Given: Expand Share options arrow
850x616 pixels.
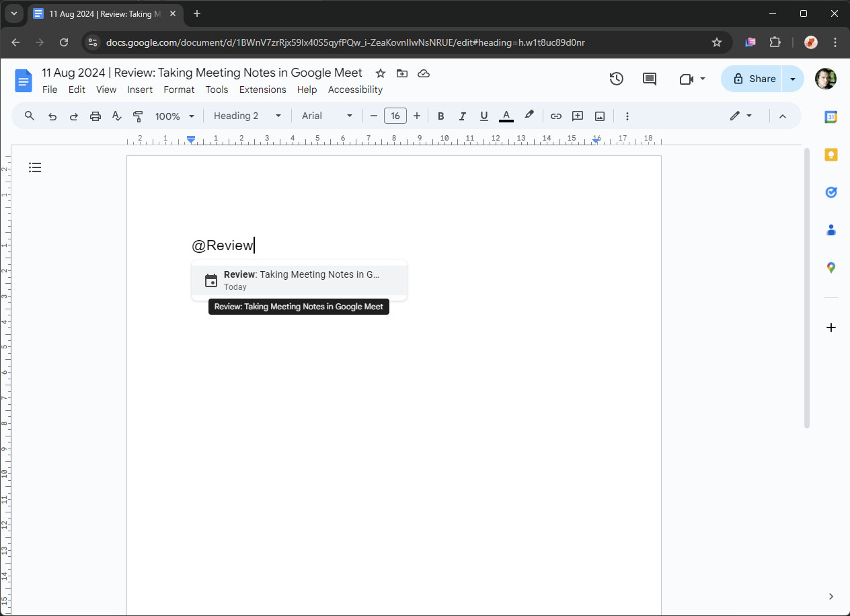Looking at the screenshot, I should click(794, 79).
